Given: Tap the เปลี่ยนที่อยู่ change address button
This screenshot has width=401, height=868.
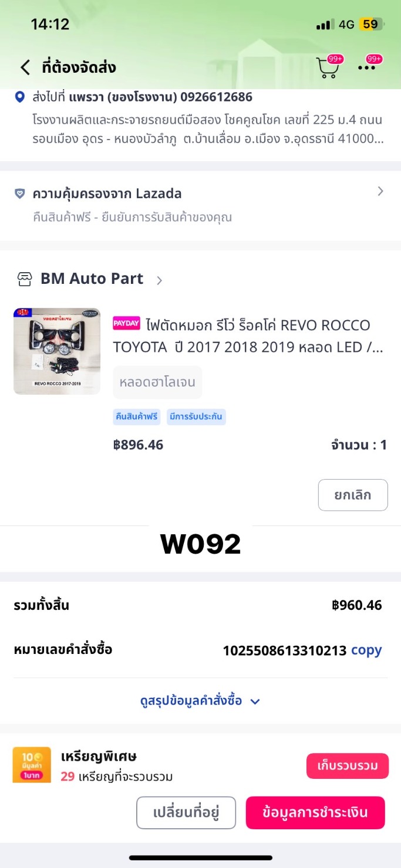Looking at the screenshot, I should (x=186, y=813).
